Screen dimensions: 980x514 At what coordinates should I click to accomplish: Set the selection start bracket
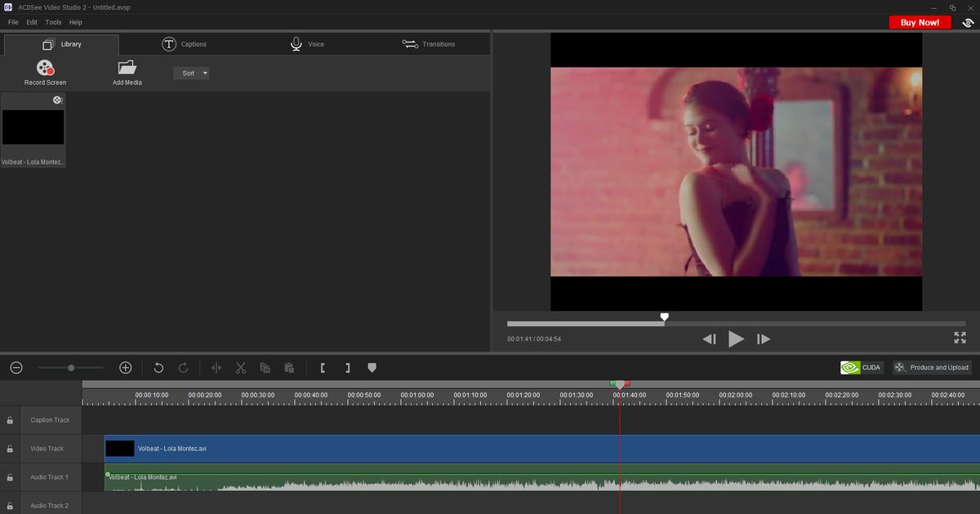point(323,368)
